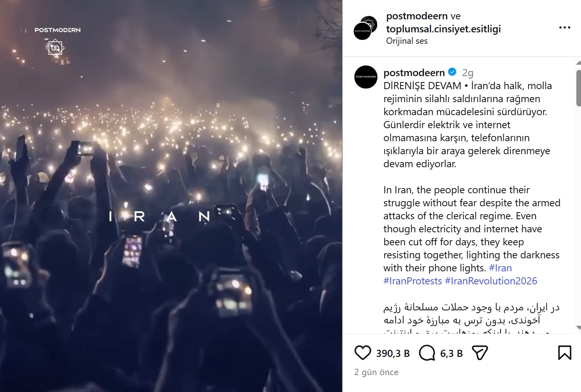Click the caption scrollbar thumb
581x392 pixels.
coord(579,88)
